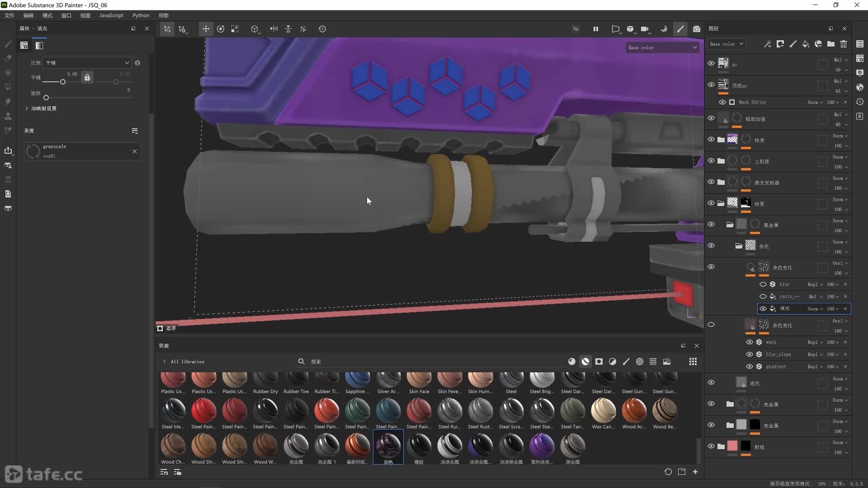The image size is (868, 488).
Task: Open the layers Base color channel dropdown
Action: 726,44
